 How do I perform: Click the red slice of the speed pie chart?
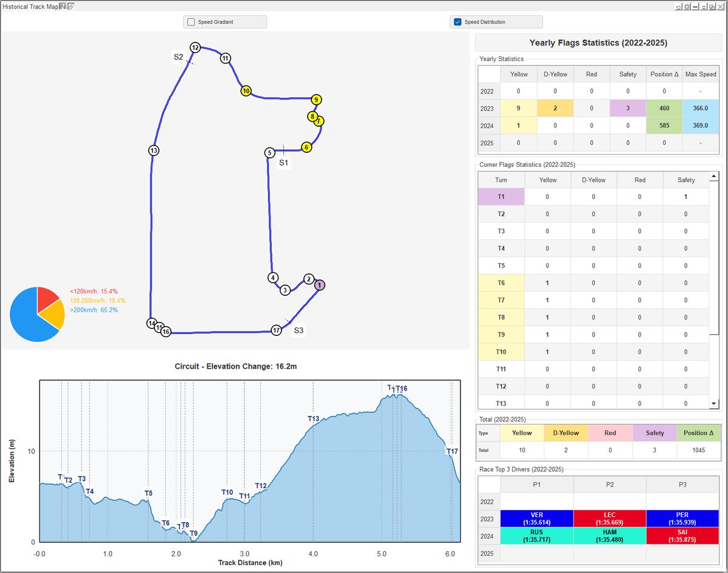46,297
